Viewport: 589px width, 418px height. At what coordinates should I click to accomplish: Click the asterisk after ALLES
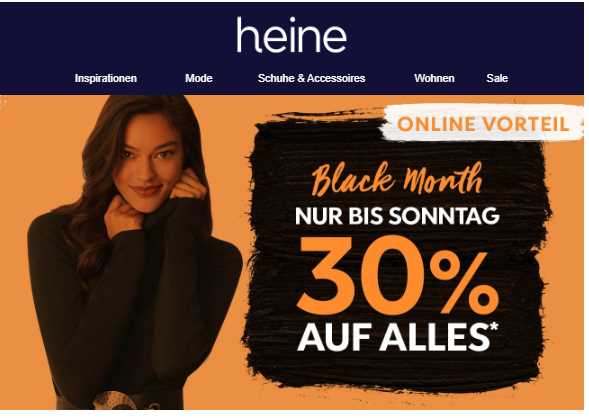click(494, 326)
